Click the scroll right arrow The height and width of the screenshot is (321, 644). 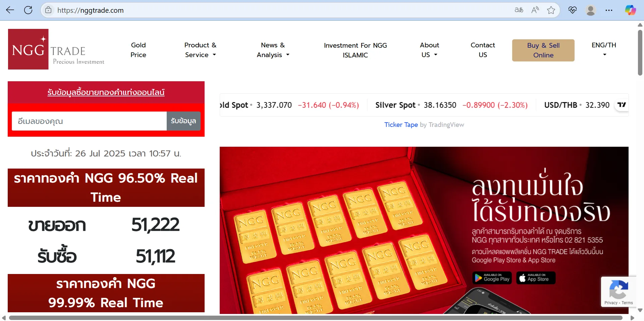click(x=632, y=318)
